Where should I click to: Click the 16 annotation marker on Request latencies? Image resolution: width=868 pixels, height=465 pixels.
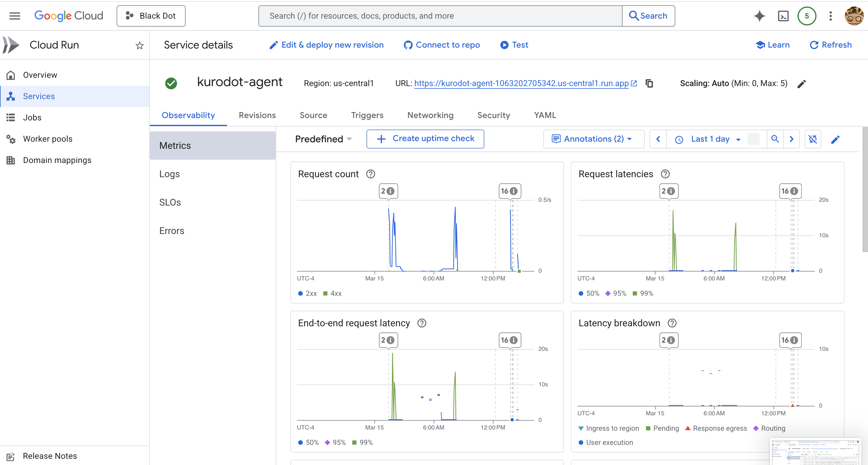click(790, 191)
